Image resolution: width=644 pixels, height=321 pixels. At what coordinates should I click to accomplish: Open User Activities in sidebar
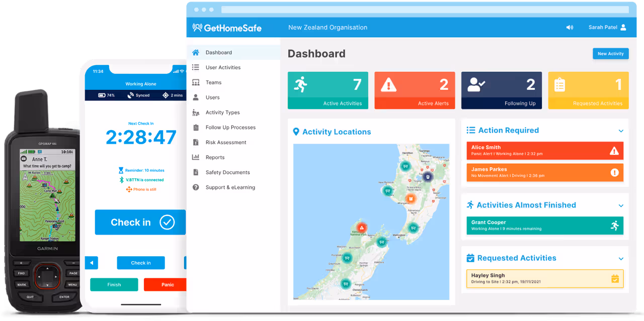tap(223, 67)
